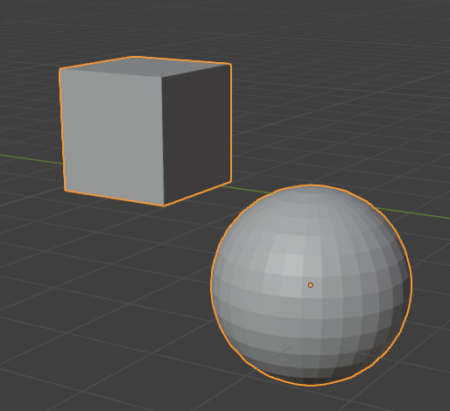Click the cube's vertical edge between front and side
This screenshot has width=450, height=411.
(x=163, y=140)
